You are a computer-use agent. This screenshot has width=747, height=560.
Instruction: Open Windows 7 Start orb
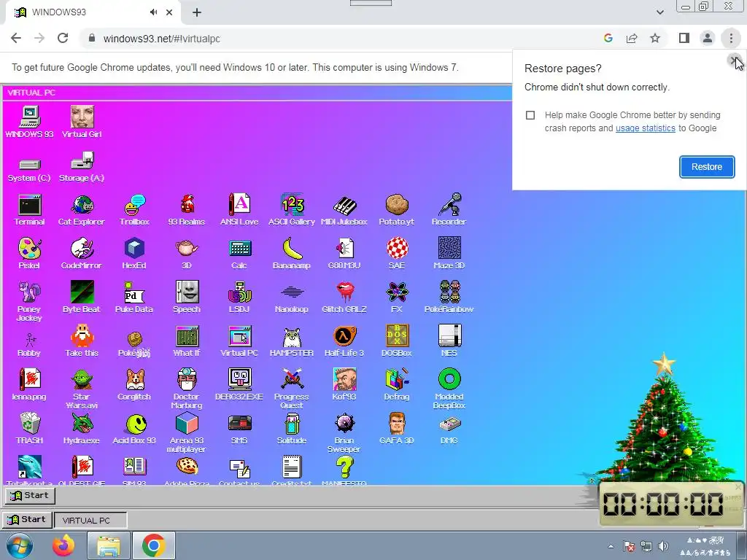[20, 545]
